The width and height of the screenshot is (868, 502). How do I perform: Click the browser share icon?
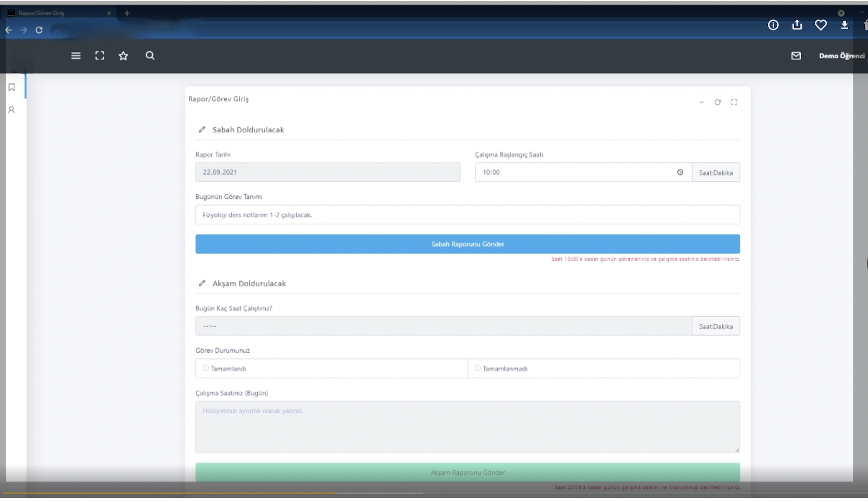[797, 25]
